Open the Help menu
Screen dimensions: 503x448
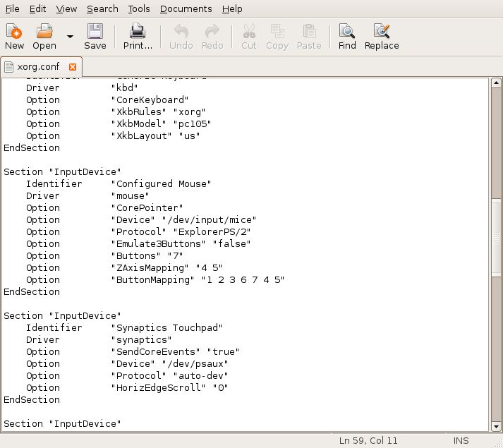click(x=232, y=9)
